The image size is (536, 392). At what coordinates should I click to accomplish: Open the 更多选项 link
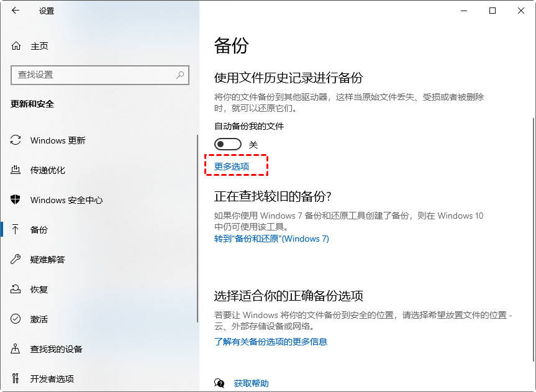(232, 166)
